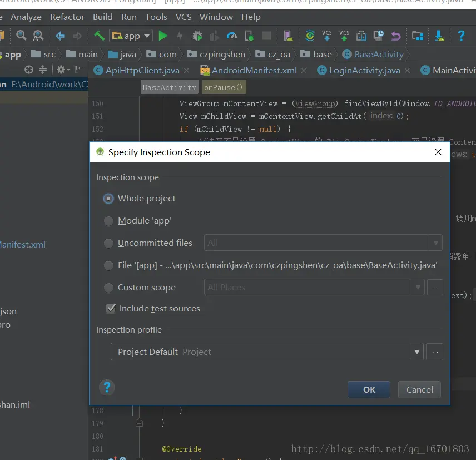Click Scroll from Source crosshair icon

pyautogui.click(x=29, y=70)
